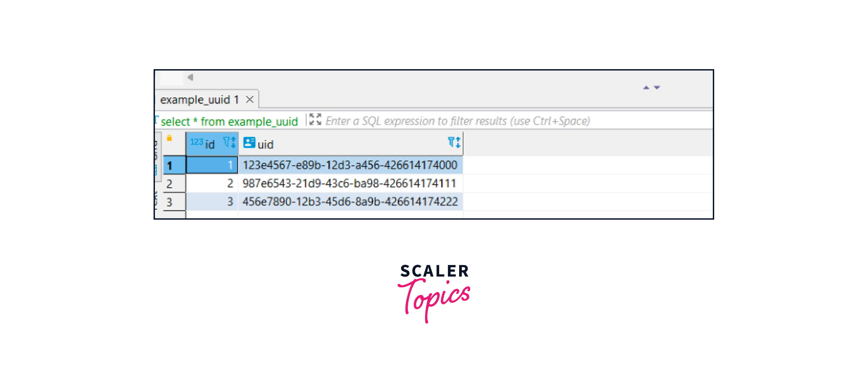The height and width of the screenshot is (376, 868).
Task: Click the down triangle at top right
Action: [x=657, y=88]
